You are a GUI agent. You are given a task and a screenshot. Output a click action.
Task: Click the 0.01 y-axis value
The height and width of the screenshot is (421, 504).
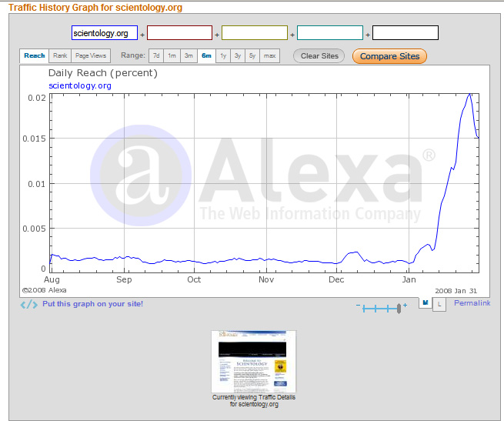point(37,184)
